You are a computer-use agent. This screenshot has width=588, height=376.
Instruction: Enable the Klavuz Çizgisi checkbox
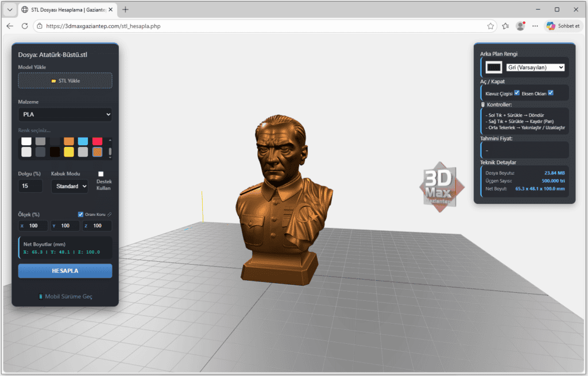(517, 92)
